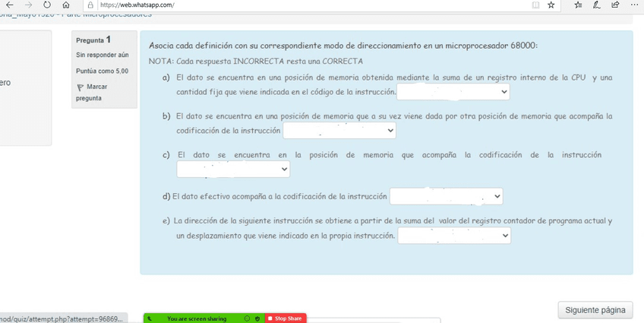This screenshot has width=644, height=323.
Task: Open the dropdown for definition a)
Action: point(453,92)
